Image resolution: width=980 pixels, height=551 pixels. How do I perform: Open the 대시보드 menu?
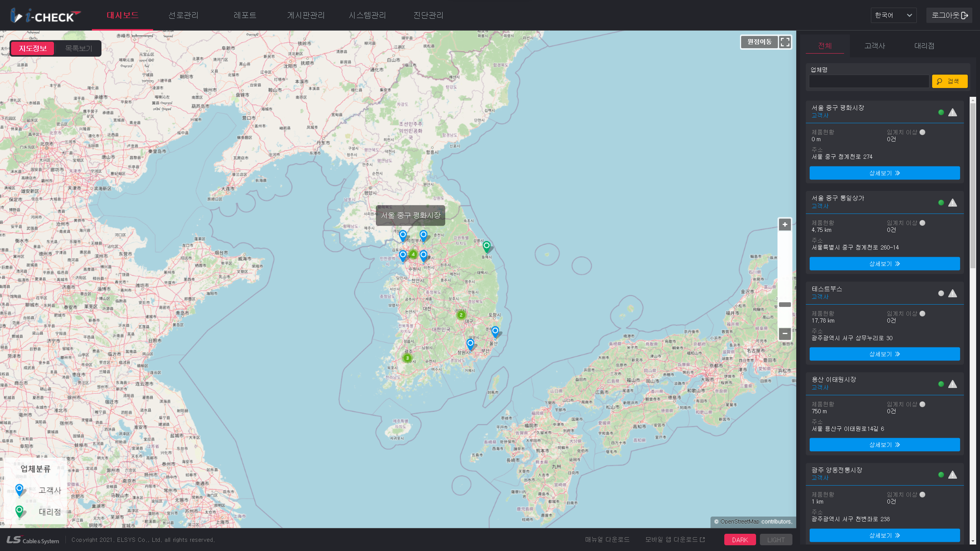122,15
